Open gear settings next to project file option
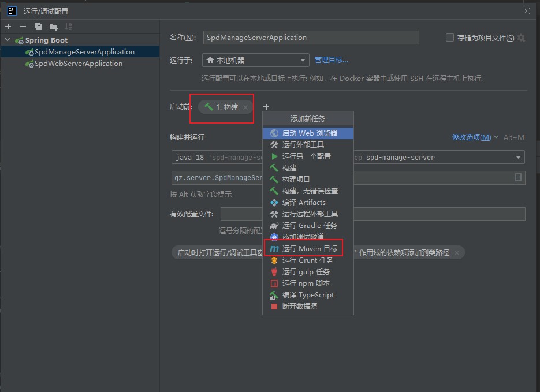 point(522,38)
